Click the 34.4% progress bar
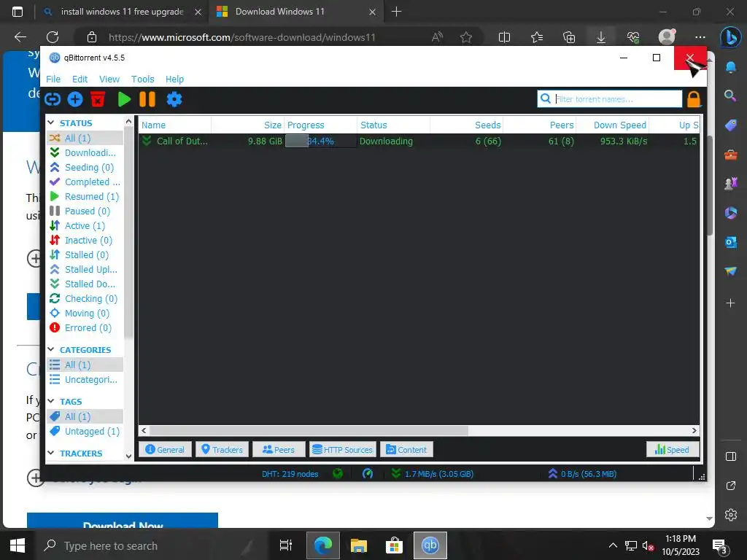This screenshot has width=747, height=560. (x=320, y=141)
